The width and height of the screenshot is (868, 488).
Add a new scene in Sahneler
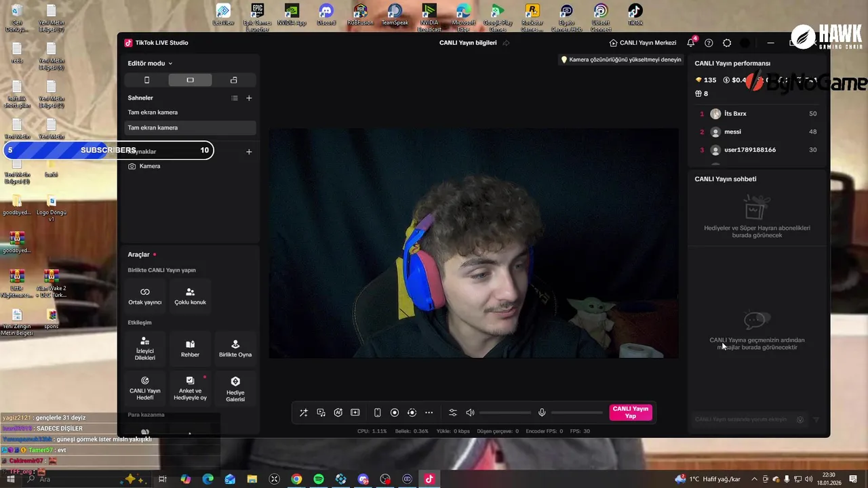pyautogui.click(x=249, y=98)
